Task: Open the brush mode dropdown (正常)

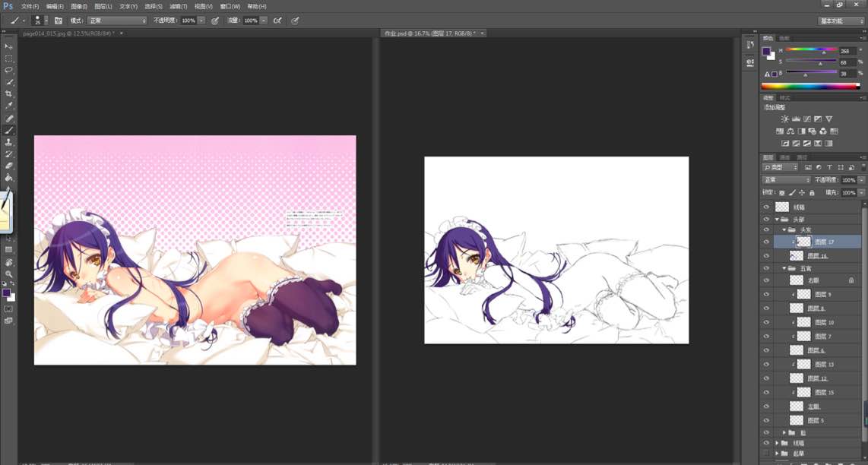Action: pyautogui.click(x=117, y=21)
